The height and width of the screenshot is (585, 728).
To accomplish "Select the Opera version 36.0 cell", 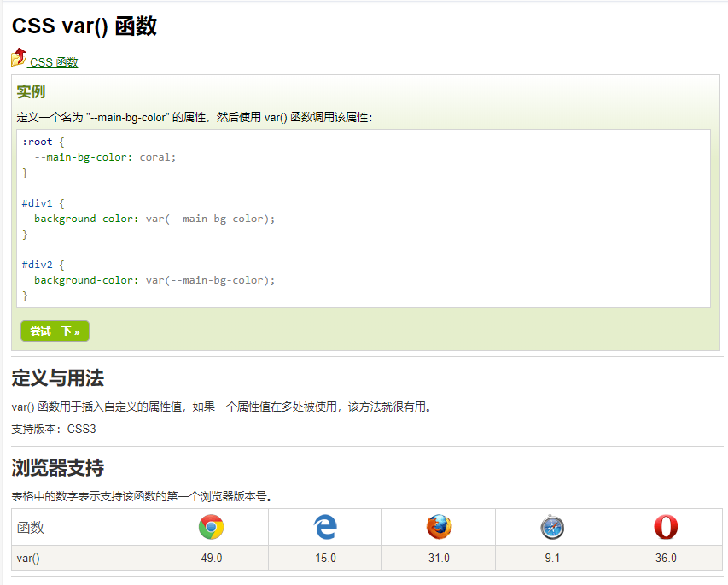I will (x=666, y=558).
